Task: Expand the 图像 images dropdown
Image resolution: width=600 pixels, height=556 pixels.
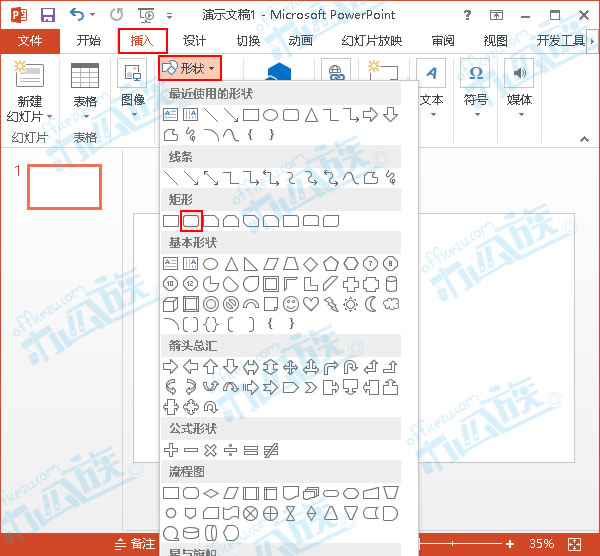Action: [134, 115]
